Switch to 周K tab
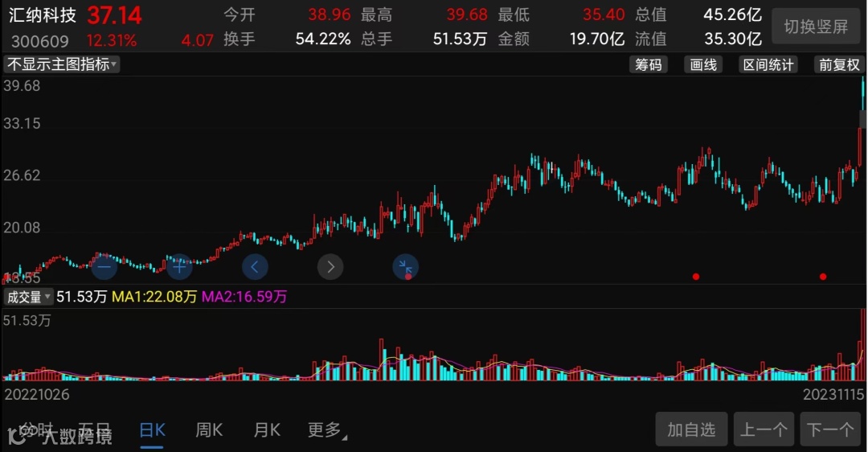 point(209,429)
